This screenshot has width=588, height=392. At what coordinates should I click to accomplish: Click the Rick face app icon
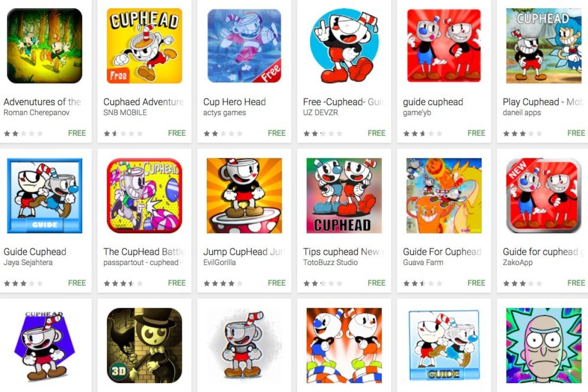pos(544,345)
